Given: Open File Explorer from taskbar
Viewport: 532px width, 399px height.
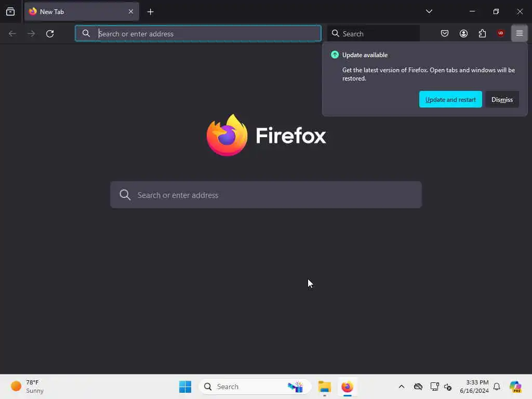Looking at the screenshot, I should tap(324, 387).
